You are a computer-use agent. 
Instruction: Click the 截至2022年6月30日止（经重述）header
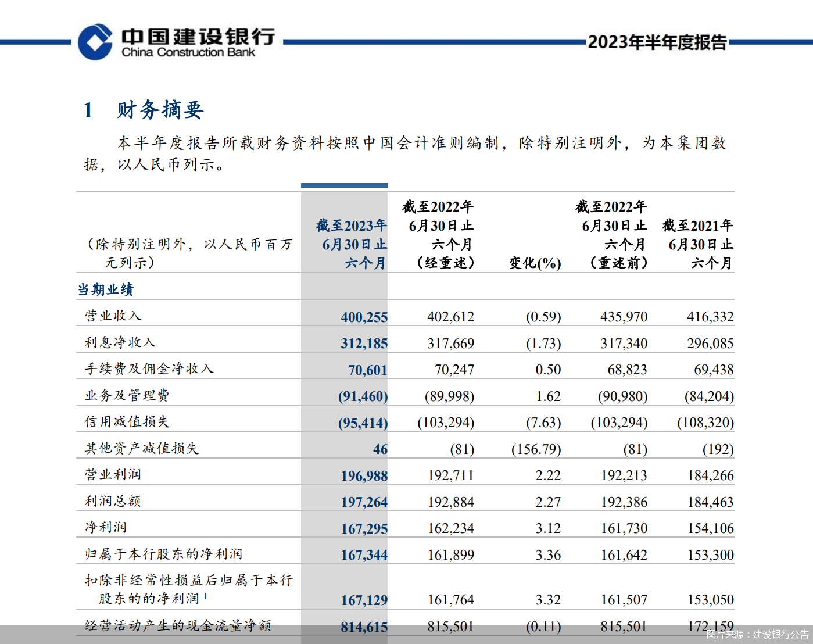[438, 234]
